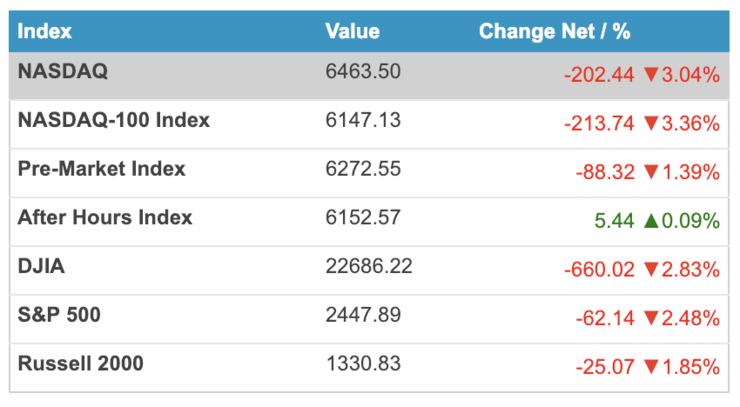
Task: Open the Russell 2000 index link
Action: coord(81,364)
